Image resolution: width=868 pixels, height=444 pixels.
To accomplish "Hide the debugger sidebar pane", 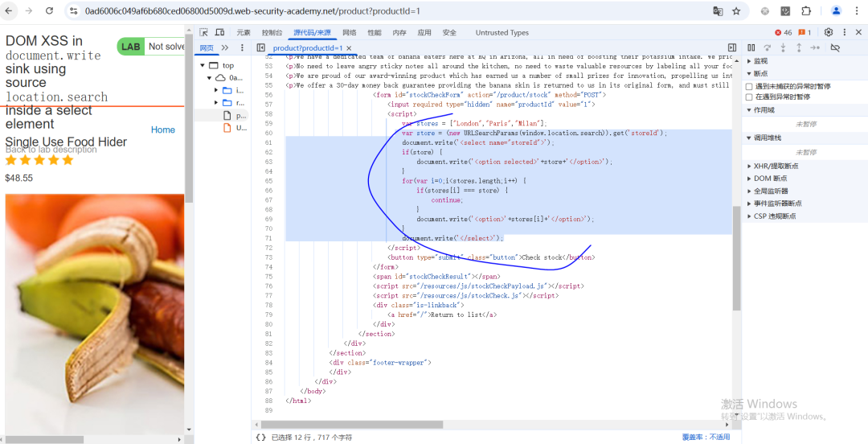I will pos(732,48).
